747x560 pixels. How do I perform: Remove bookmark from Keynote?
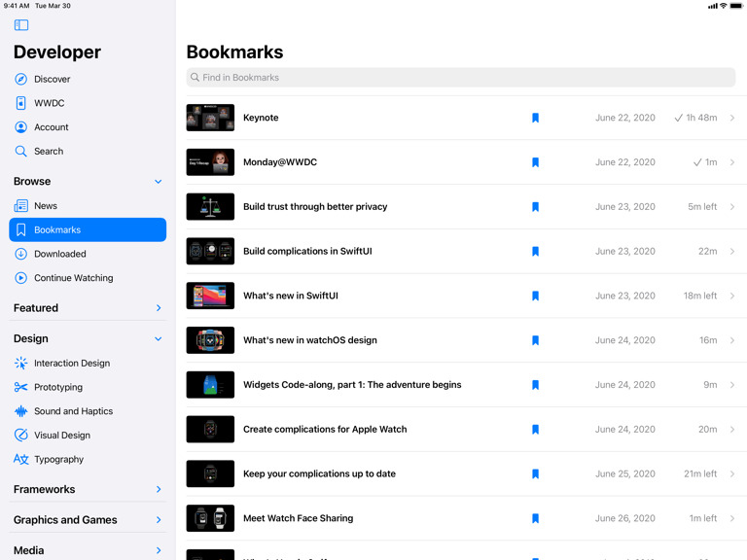pyautogui.click(x=536, y=118)
